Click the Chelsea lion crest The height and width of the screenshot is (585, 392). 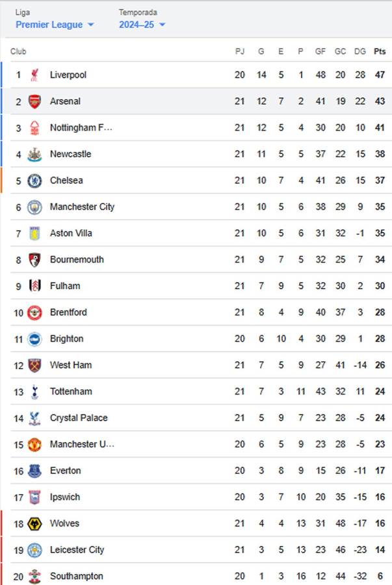click(34, 180)
